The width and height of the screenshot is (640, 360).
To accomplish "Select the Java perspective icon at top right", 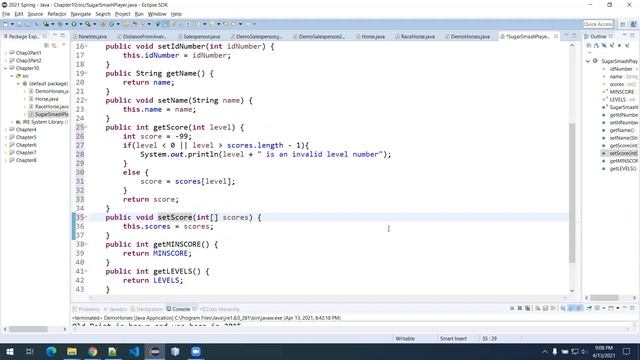I will pyautogui.click(x=633, y=24).
